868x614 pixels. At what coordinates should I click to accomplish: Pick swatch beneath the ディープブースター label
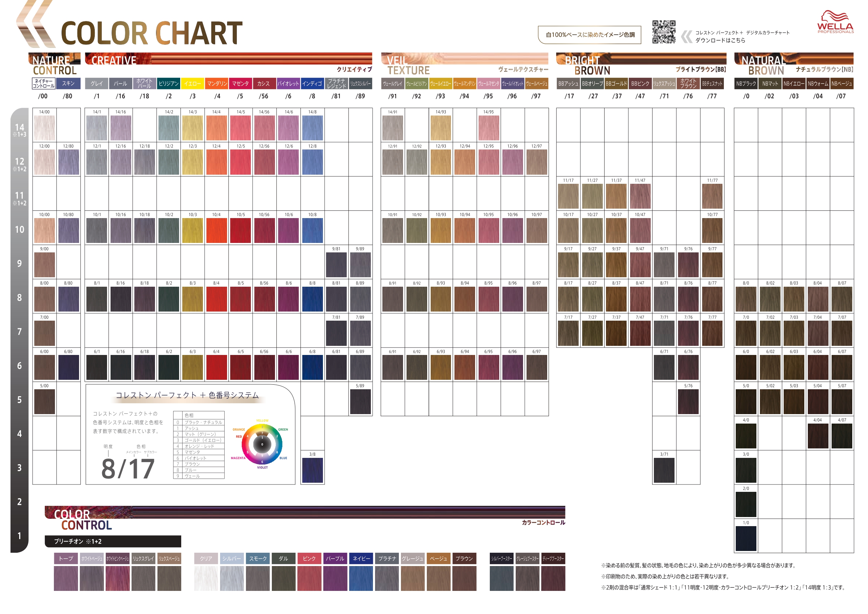[x=553, y=578]
